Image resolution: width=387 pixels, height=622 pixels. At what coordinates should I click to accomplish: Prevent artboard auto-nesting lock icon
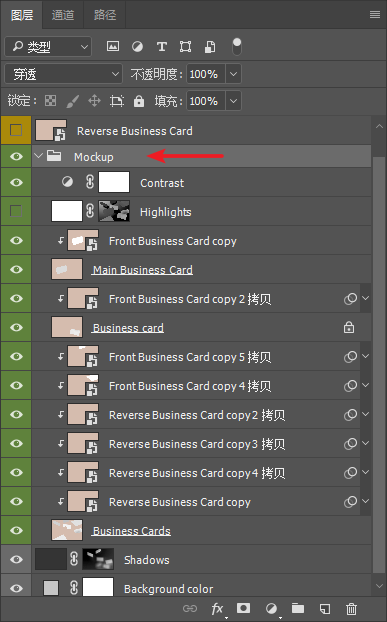point(117,101)
